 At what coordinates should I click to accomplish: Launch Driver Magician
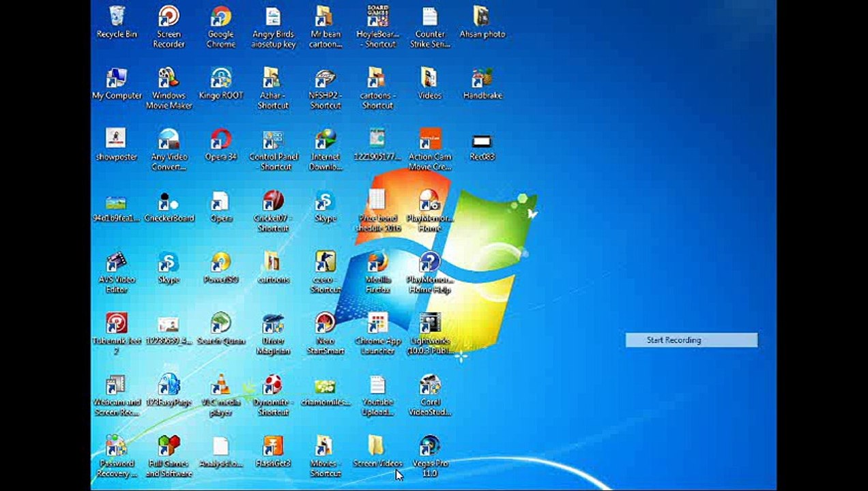[273, 333]
